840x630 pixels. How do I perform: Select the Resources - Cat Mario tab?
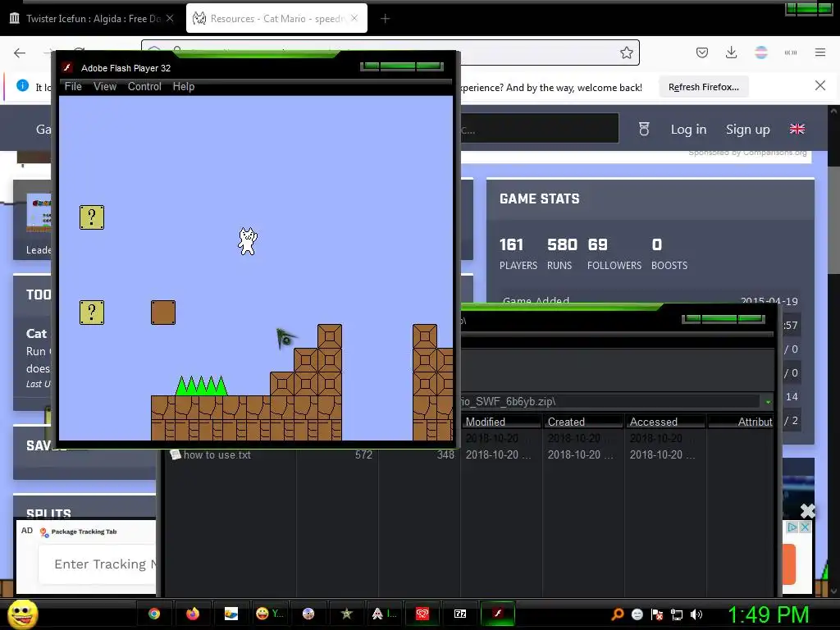276,18
